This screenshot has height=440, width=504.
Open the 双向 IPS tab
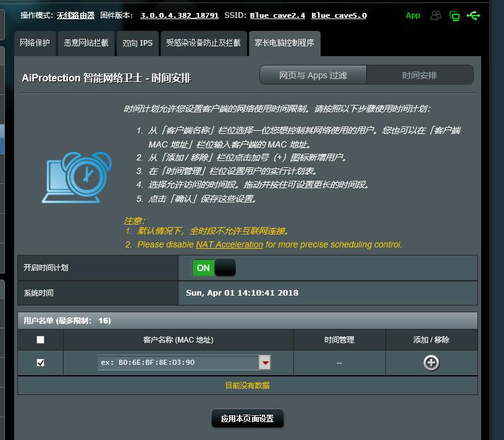(138, 43)
